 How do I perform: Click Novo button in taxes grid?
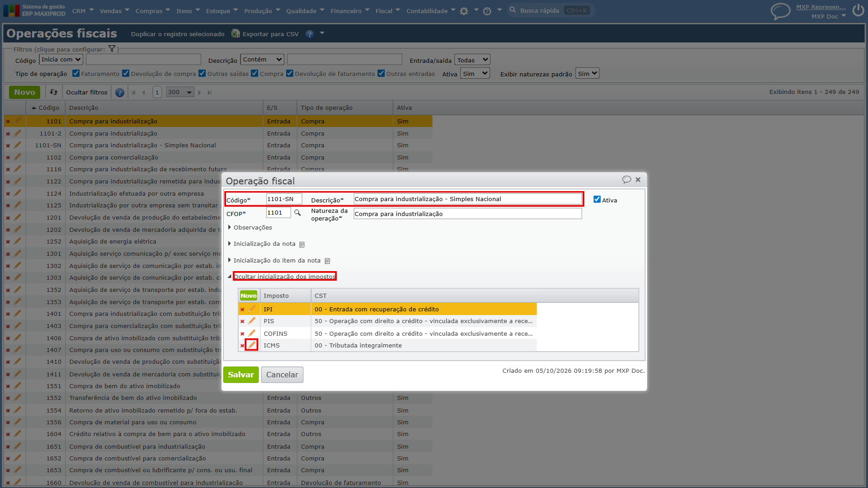(x=248, y=296)
